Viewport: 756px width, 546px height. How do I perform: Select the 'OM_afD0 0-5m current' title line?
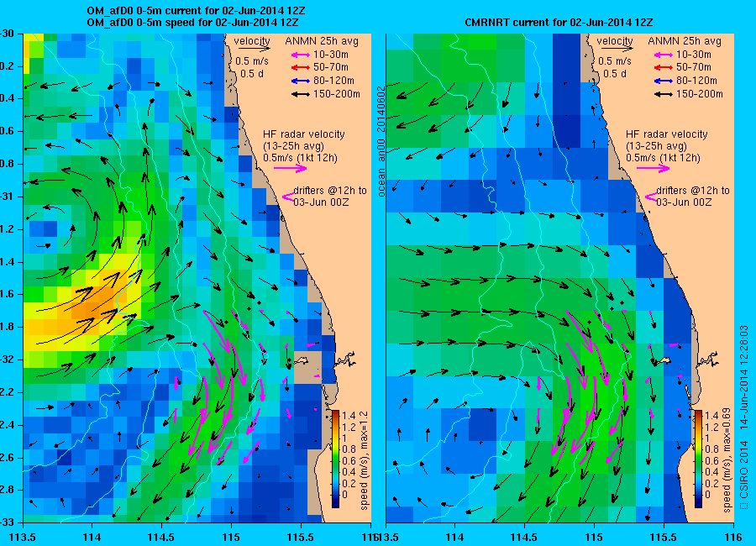click(196, 11)
